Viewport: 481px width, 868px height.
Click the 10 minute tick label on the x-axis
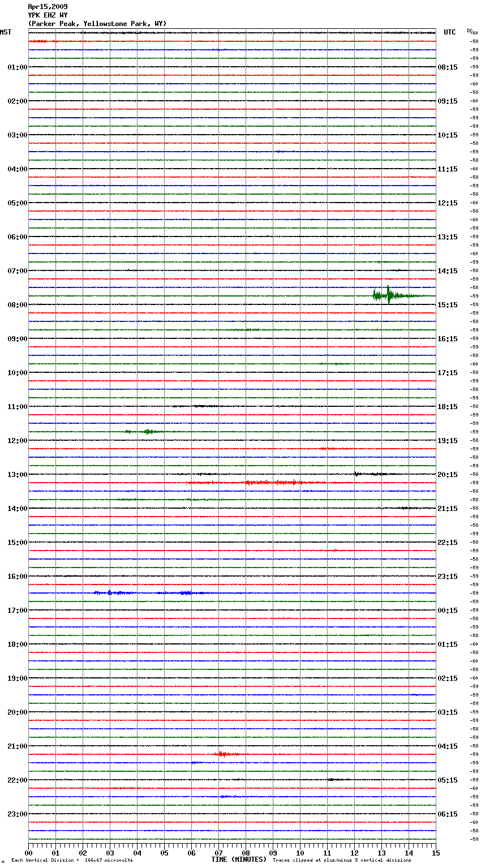[x=300, y=853]
